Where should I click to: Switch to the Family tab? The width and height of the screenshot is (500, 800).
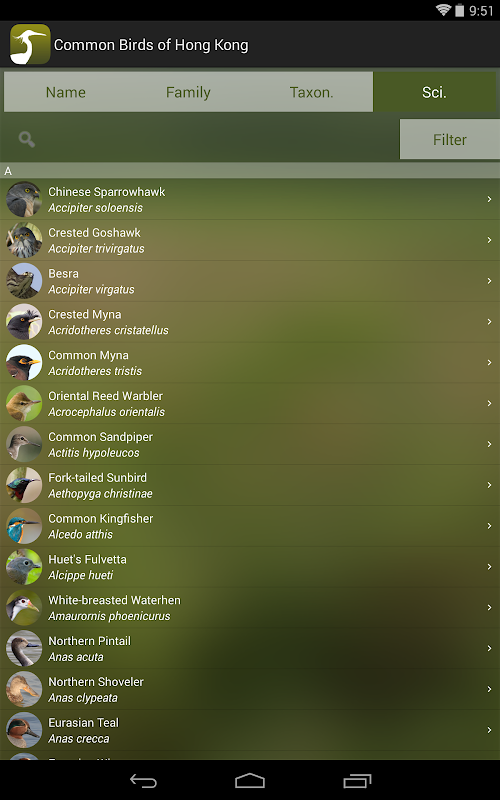[188, 92]
